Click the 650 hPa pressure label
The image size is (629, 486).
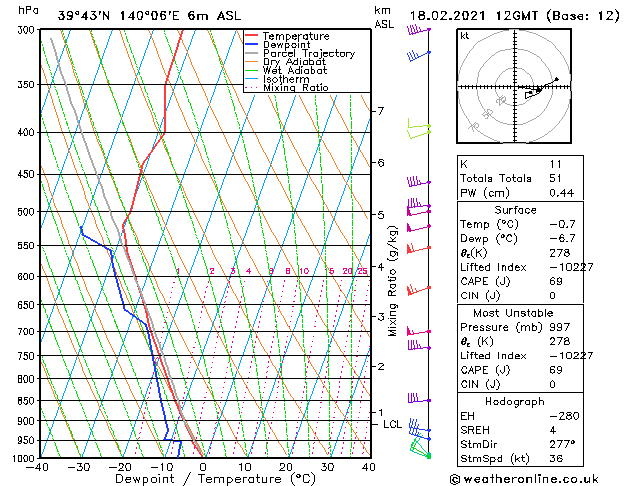point(28,305)
